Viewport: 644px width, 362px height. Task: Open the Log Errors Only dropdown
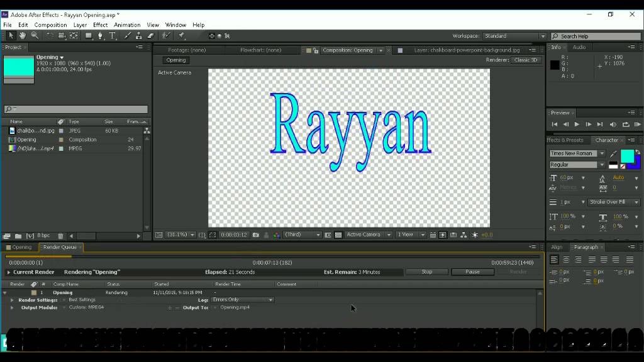242,300
